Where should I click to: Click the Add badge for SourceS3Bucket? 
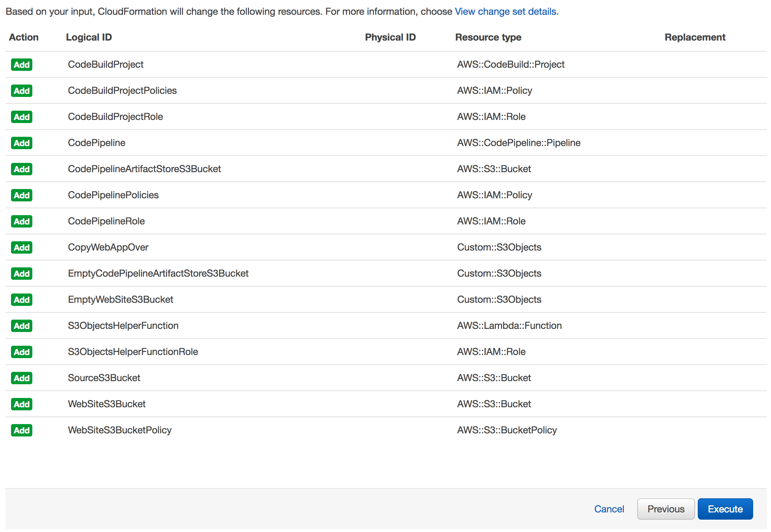tap(22, 378)
